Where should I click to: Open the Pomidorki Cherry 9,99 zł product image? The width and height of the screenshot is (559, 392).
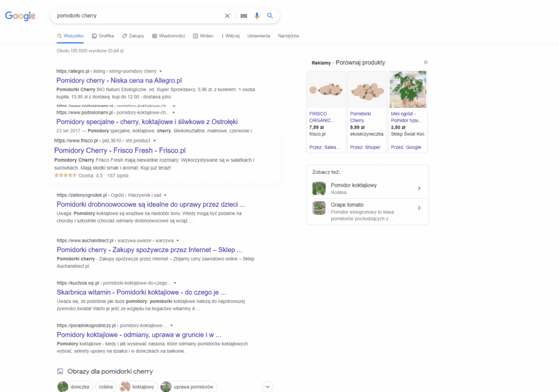(x=367, y=90)
